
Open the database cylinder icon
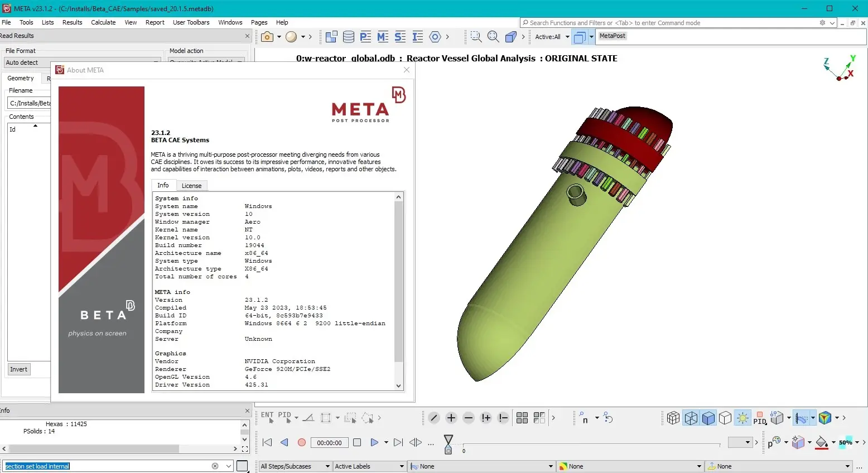349,37
